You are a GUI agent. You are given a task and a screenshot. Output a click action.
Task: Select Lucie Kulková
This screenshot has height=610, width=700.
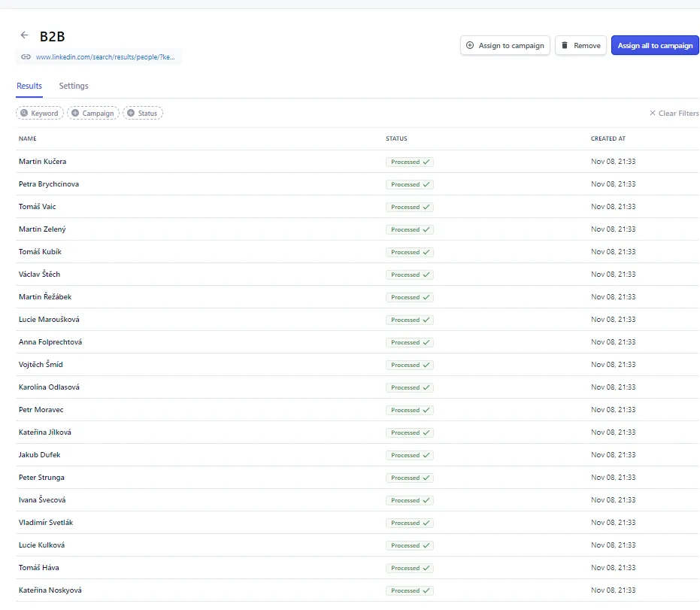[41, 545]
